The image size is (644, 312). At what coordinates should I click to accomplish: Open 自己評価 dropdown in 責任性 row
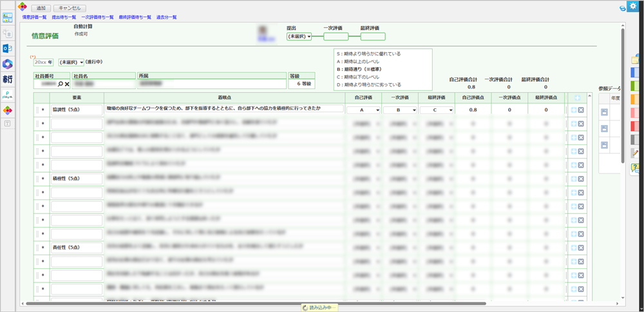click(x=363, y=248)
